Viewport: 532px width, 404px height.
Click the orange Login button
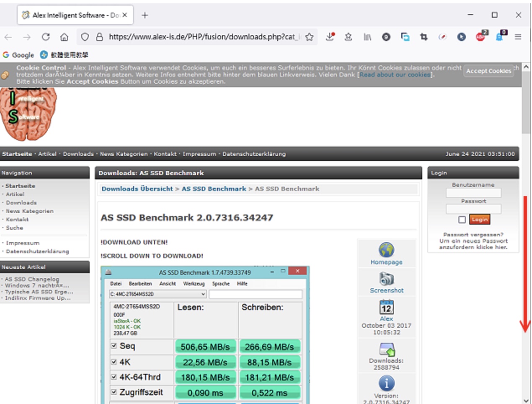coord(479,219)
